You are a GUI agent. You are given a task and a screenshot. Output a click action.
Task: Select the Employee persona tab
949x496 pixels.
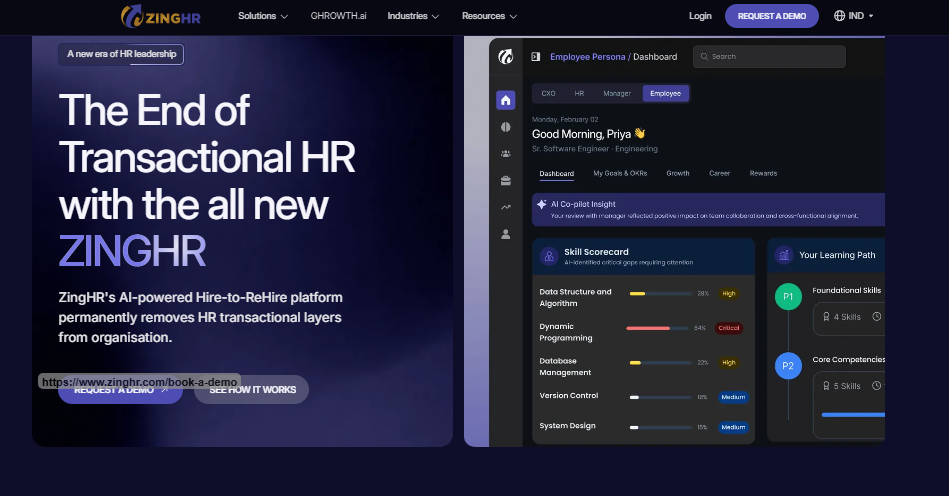point(665,94)
